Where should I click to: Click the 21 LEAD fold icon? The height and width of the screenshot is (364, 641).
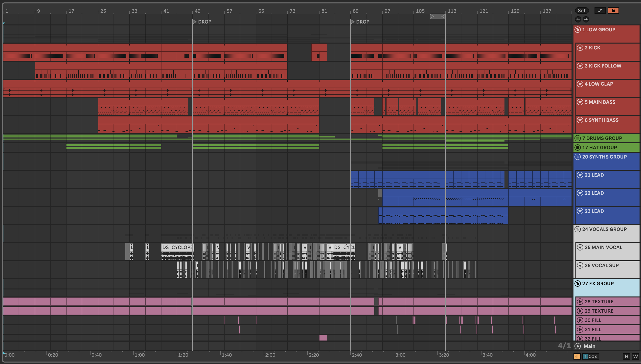point(580,175)
